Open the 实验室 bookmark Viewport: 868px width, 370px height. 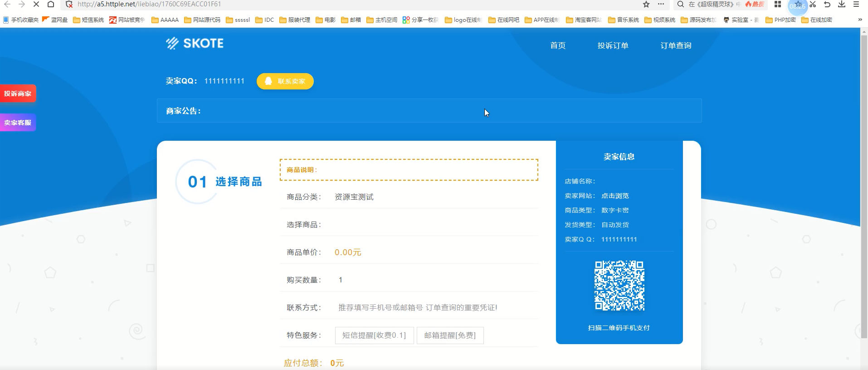[741, 20]
